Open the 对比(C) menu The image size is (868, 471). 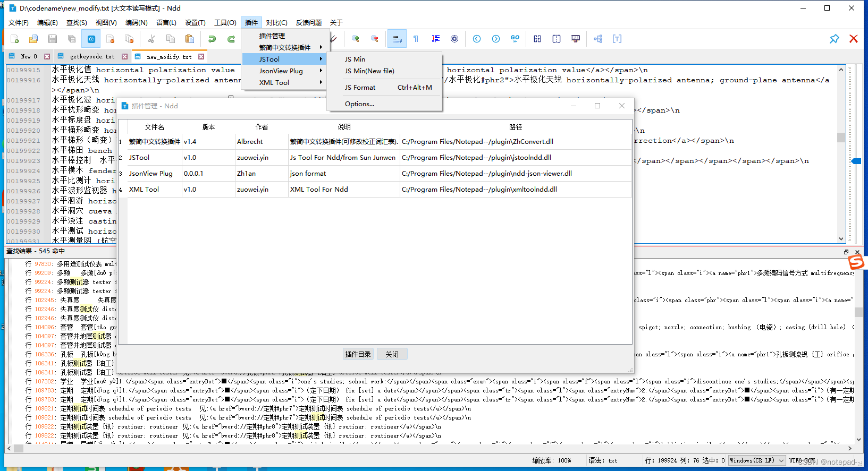277,22
